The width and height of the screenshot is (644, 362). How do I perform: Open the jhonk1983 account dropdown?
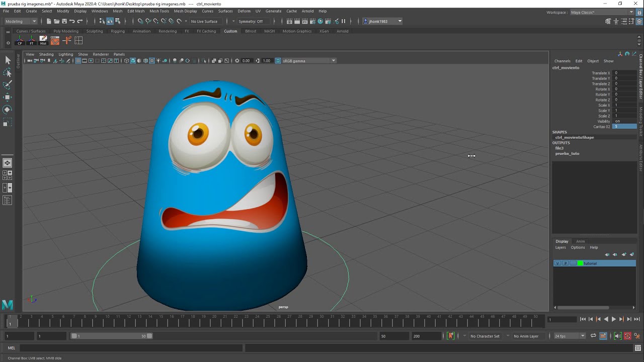(383, 21)
